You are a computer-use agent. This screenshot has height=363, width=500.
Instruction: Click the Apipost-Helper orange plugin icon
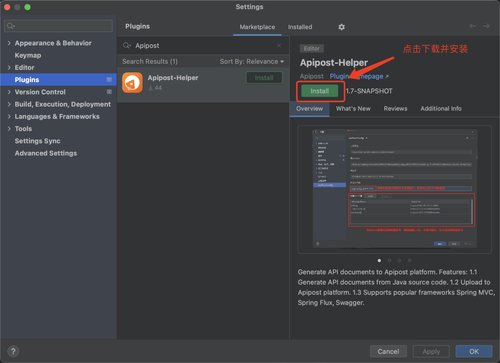132,82
